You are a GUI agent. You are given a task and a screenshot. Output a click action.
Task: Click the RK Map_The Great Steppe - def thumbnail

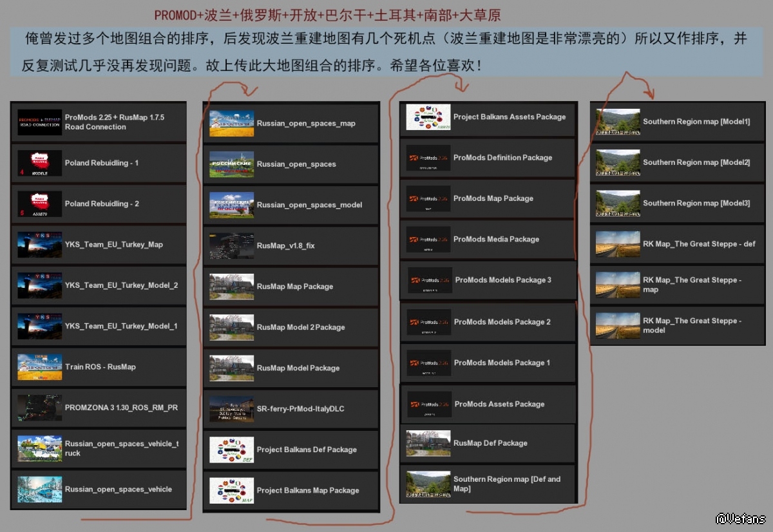[618, 244]
